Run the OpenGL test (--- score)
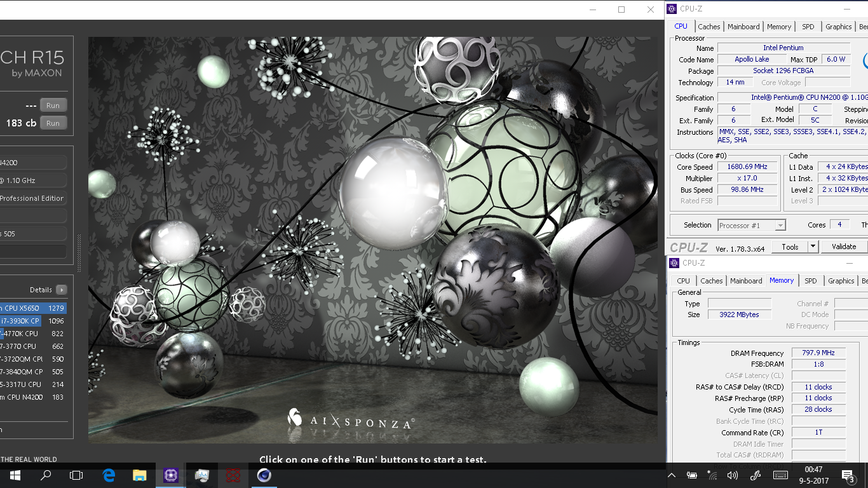The height and width of the screenshot is (488, 868). [53, 105]
